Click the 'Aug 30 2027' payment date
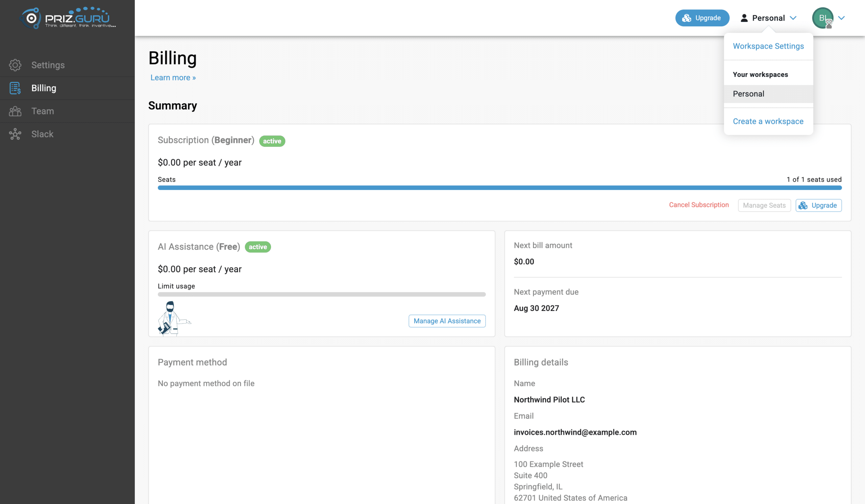Screen dimensions: 865x504 (x=536, y=308)
